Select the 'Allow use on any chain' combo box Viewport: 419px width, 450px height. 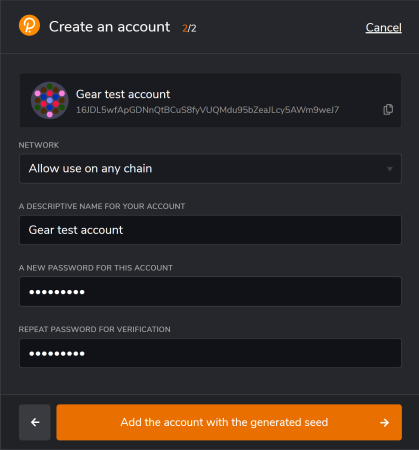tap(210, 168)
